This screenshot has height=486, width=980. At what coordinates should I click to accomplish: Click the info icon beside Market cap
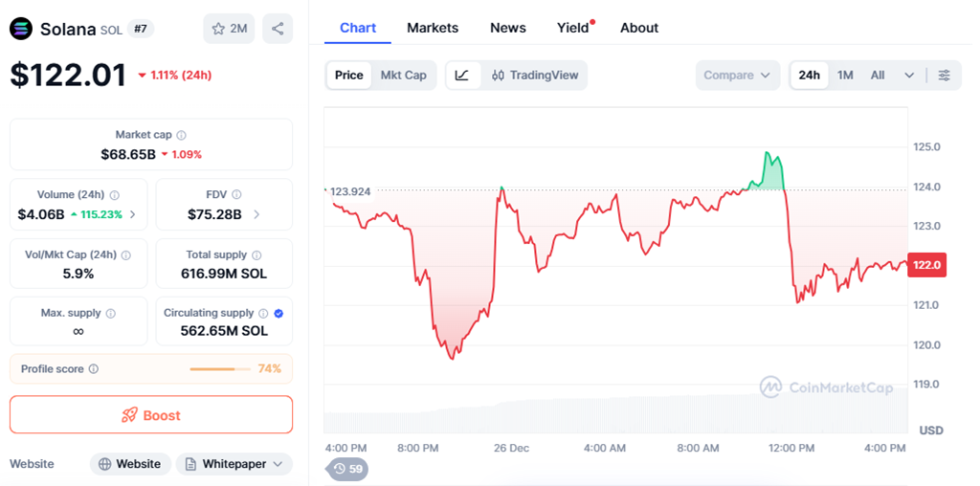[x=182, y=136]
